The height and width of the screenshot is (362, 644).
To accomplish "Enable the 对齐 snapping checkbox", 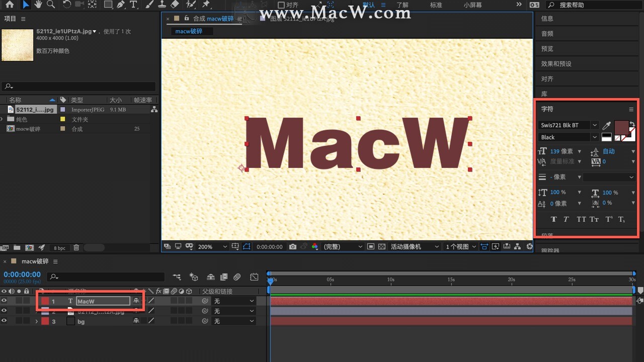I will pyautogui.click(x=281, y=5).
